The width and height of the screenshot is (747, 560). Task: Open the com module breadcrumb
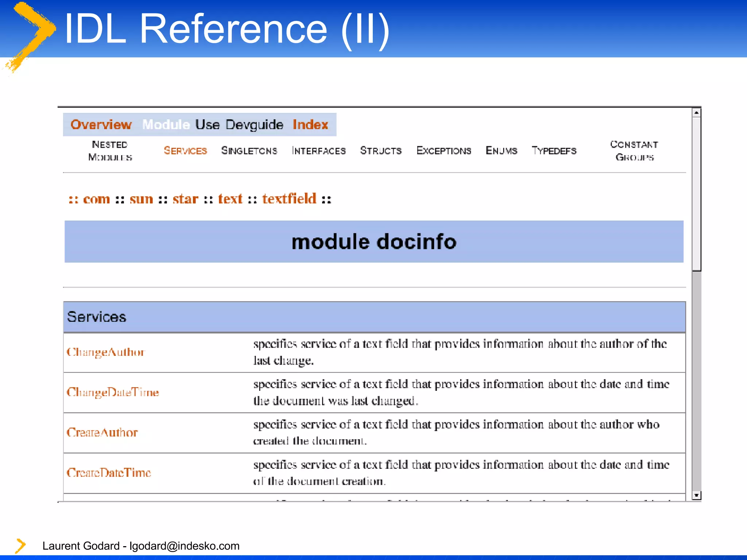pos(96,199)
